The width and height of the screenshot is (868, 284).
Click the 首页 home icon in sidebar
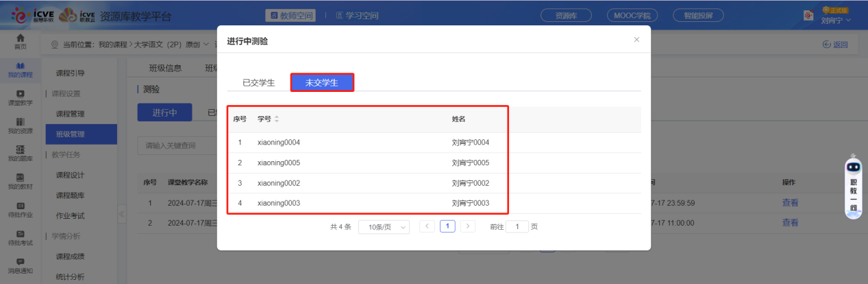tap(21, 41)
